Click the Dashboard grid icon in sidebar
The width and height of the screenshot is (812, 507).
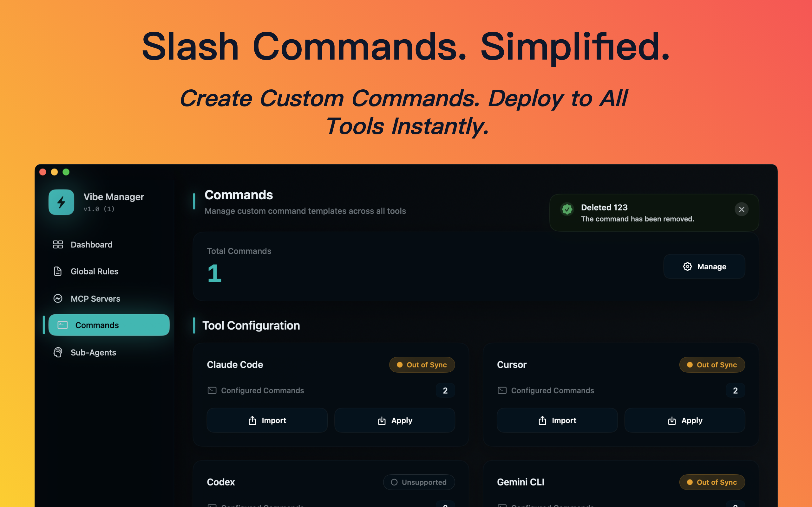[58, 244]
